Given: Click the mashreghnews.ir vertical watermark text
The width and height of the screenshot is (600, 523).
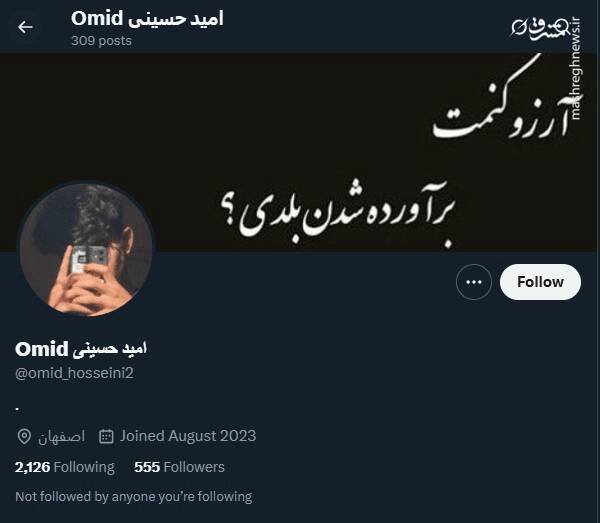Looking at the screenshot, I should click(576, 69).
